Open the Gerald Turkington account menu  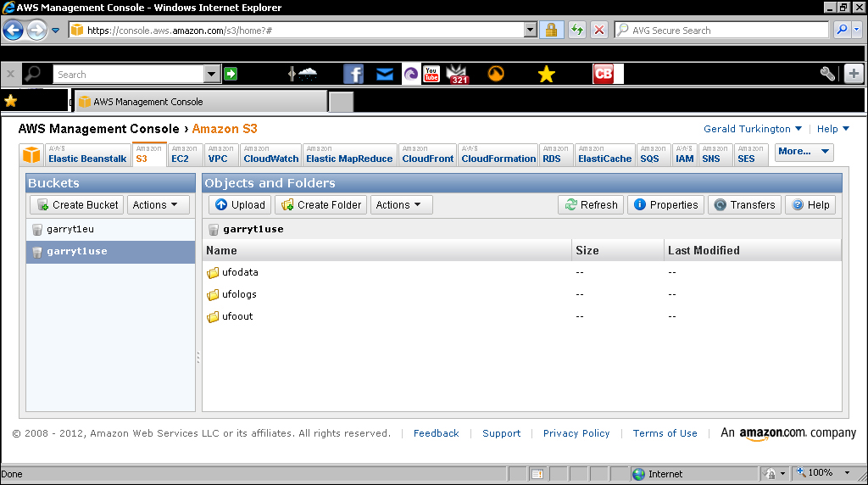(x=753, y=129)
